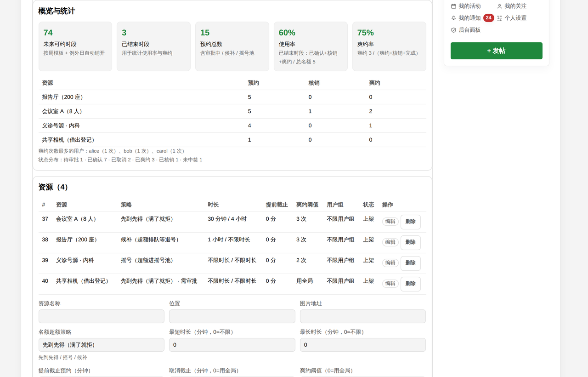Open the 名额超额策略 dropdown
588x377 pixels.
click(x=101, y=345)
